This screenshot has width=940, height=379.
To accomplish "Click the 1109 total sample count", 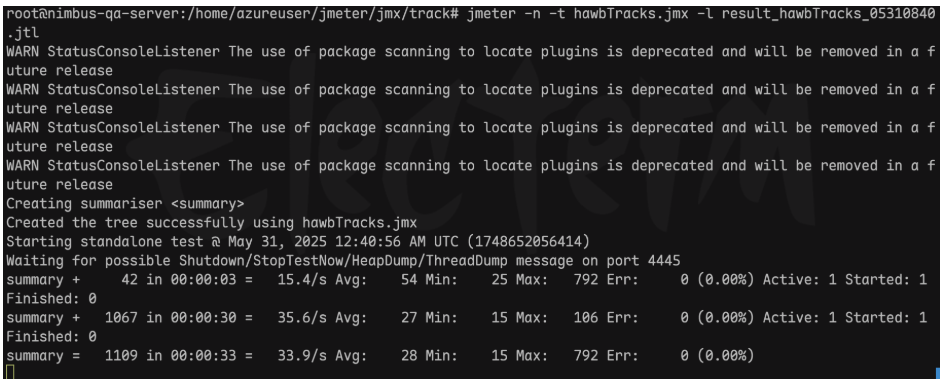I will (122, 356).
